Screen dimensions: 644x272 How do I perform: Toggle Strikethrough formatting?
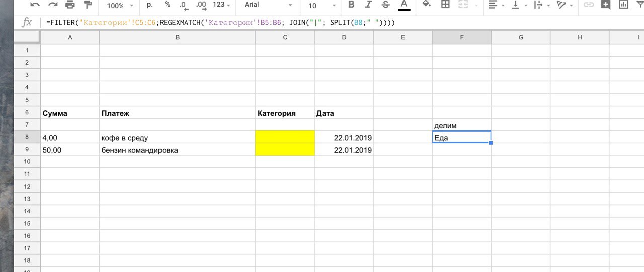[x=386, y=5]
